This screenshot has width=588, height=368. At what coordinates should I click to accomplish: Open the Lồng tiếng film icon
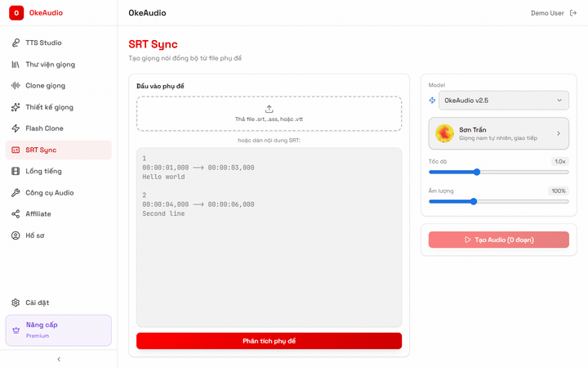(x=16, y=171)
